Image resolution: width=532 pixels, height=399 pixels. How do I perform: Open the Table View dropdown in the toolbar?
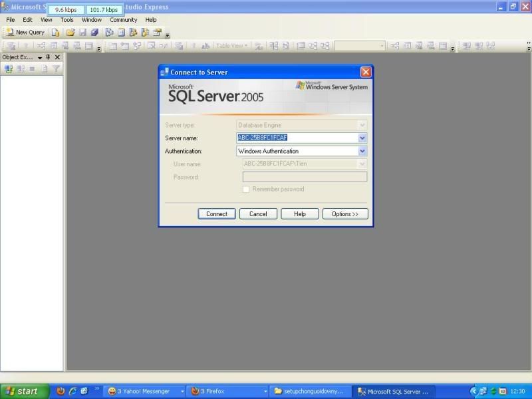[x=232, y=46]
